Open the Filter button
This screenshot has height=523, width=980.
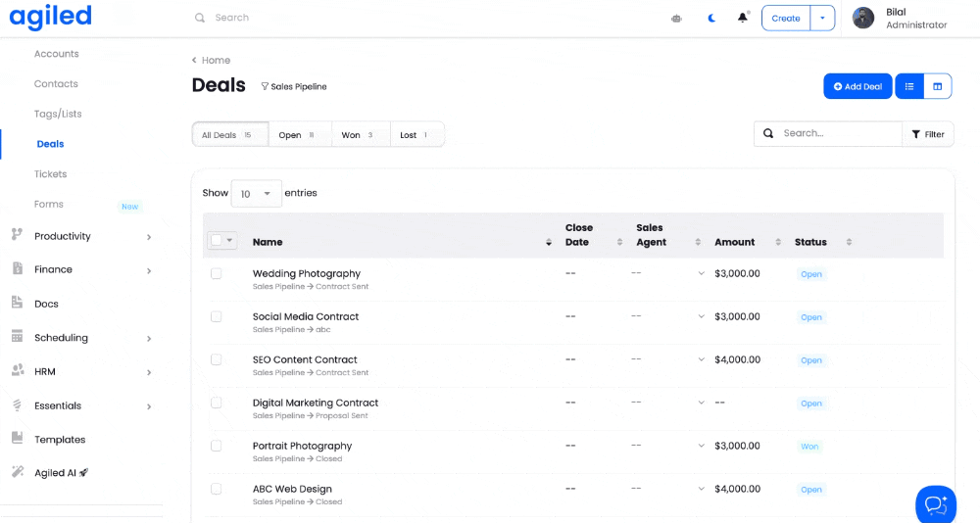click(x=927, y=134)
